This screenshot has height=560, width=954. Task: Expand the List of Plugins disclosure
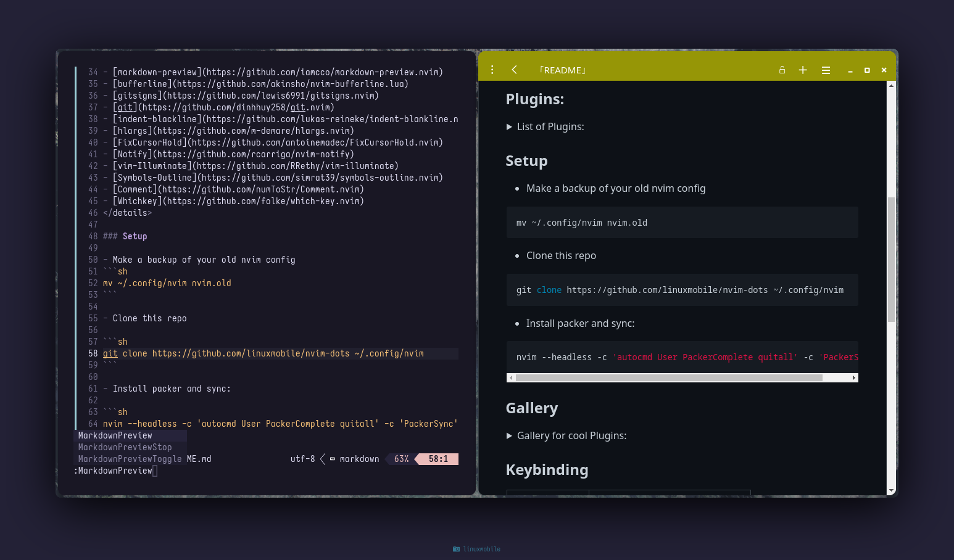coord(545,126)
